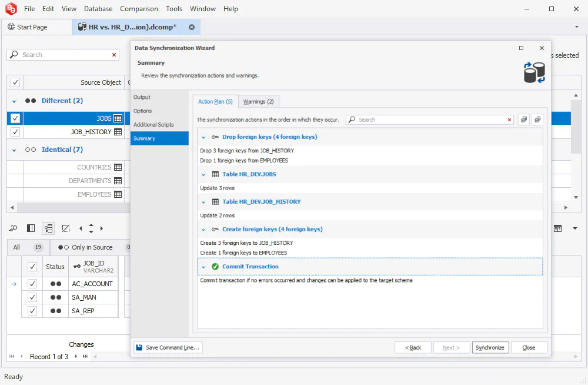Open the Database menu
The height and width of the screenshot is (385, 588).
tap(98, 9)
